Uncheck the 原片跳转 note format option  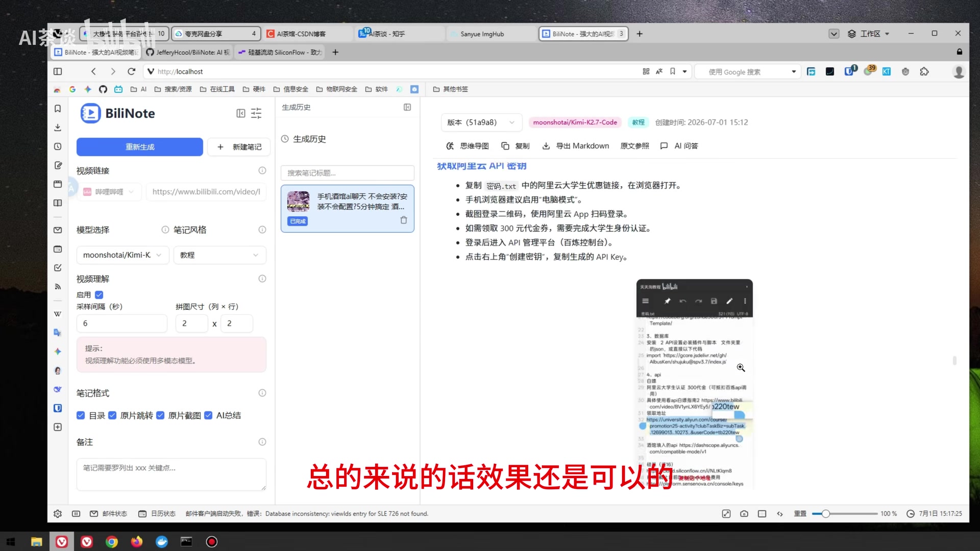pos(112,415)
